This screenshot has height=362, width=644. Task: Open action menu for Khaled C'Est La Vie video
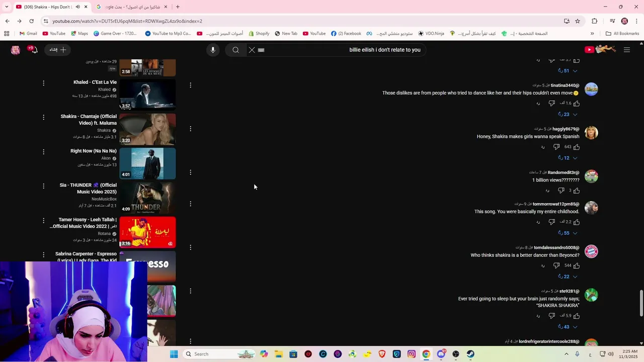point(43,83)
